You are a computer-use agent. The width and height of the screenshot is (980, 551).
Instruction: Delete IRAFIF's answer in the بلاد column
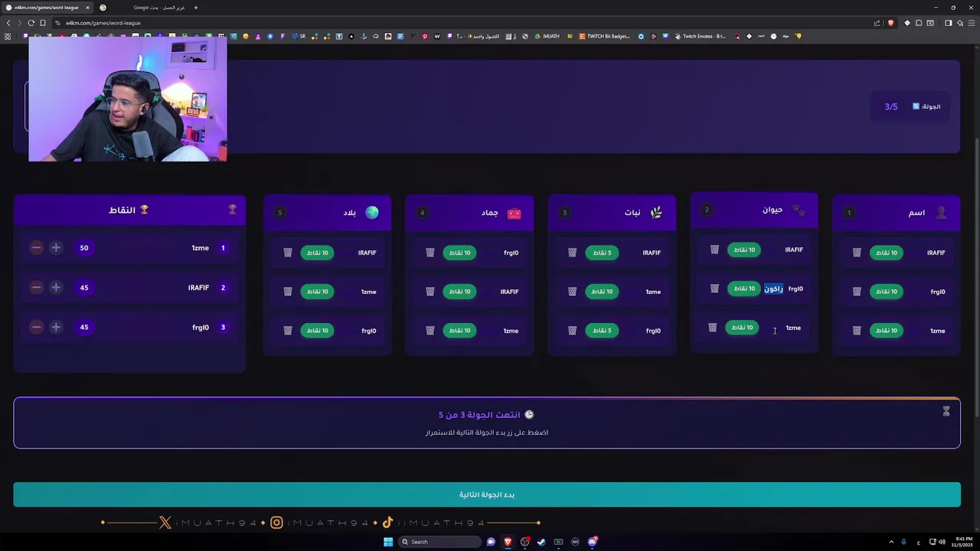point(288,253)
